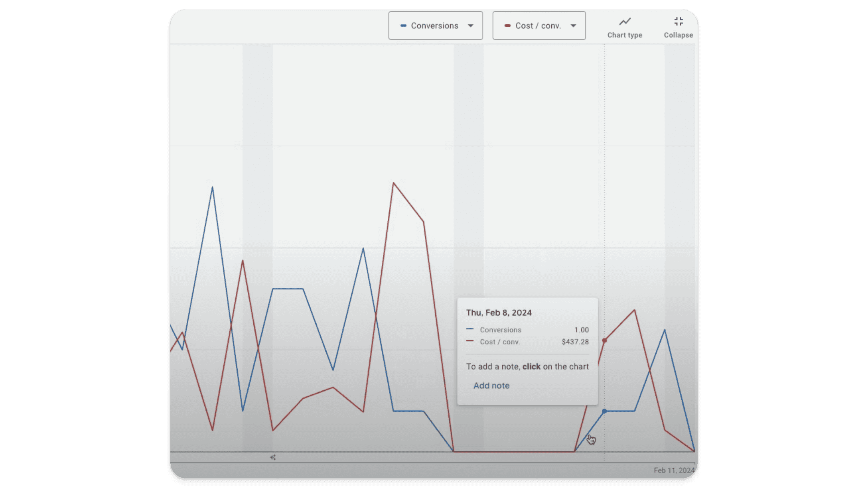Click the blue Conversions data point

(604, 411)
